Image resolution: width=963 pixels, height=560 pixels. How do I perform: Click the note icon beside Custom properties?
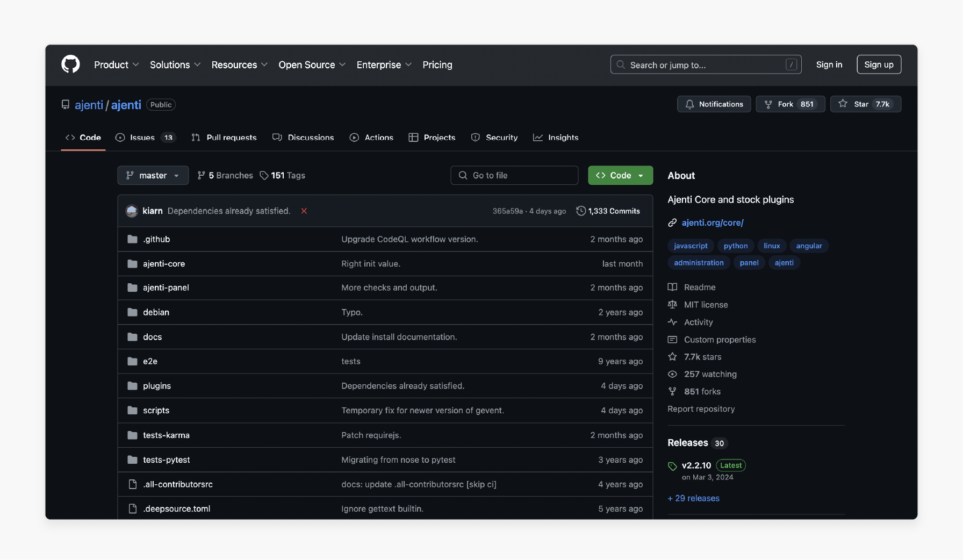tap(672, 340)
